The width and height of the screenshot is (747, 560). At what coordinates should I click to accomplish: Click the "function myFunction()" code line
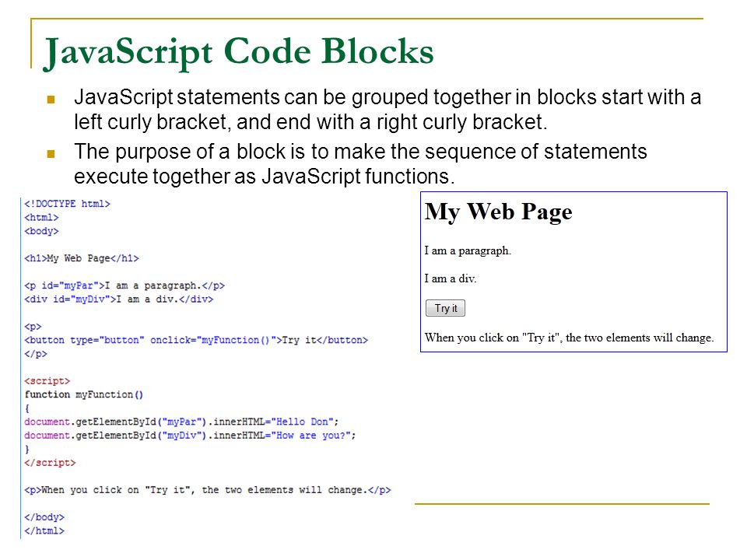click(x=84, y=395)
